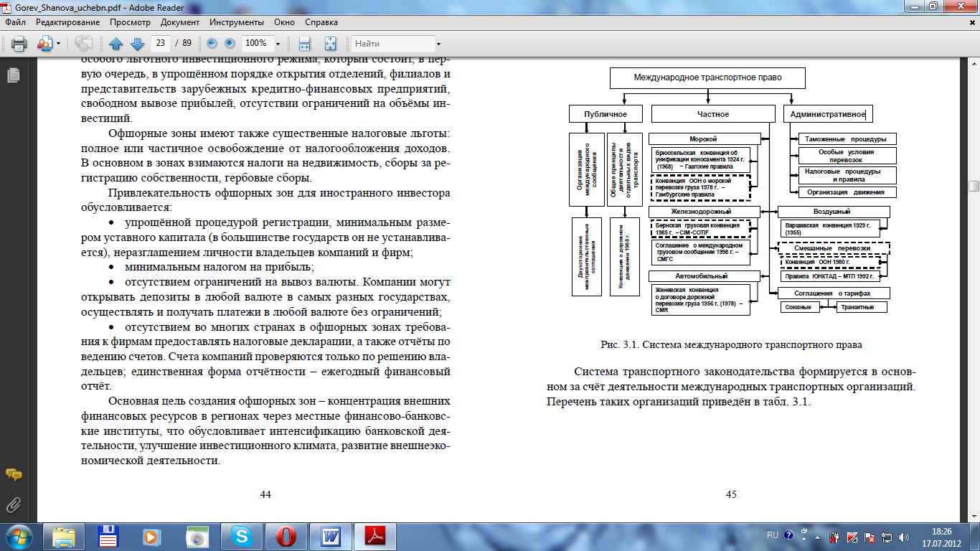980x551 pixels.
Task: Switch to Microsoft Word in the taskbar
Action: pyautogui.click(x=331, y=537)
